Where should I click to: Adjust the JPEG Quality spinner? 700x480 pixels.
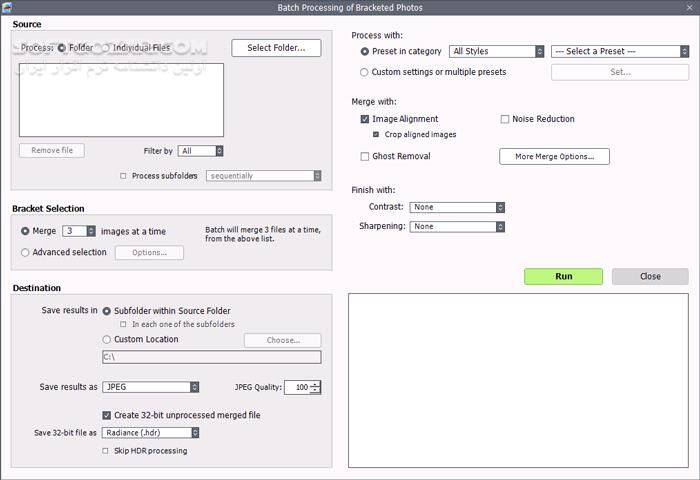pos(315,388)
